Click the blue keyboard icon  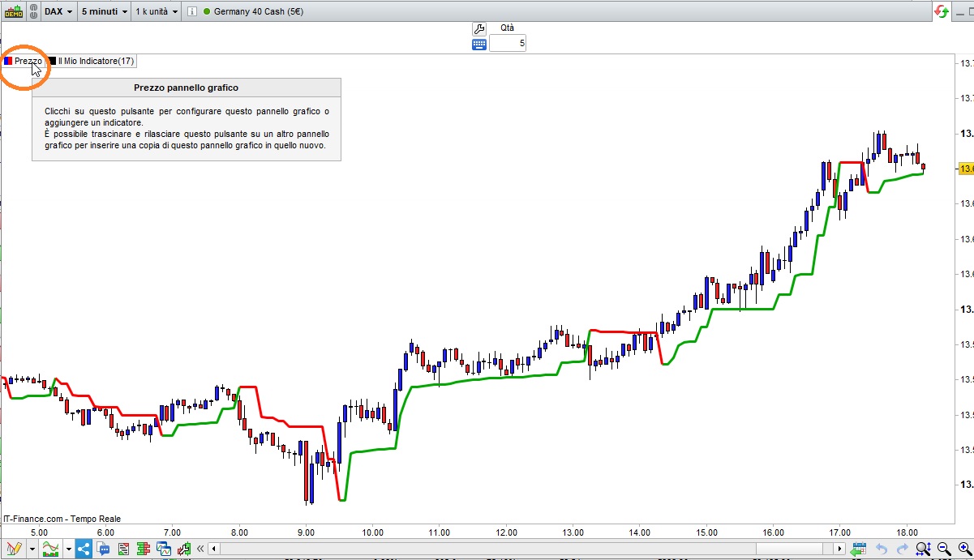478,44
